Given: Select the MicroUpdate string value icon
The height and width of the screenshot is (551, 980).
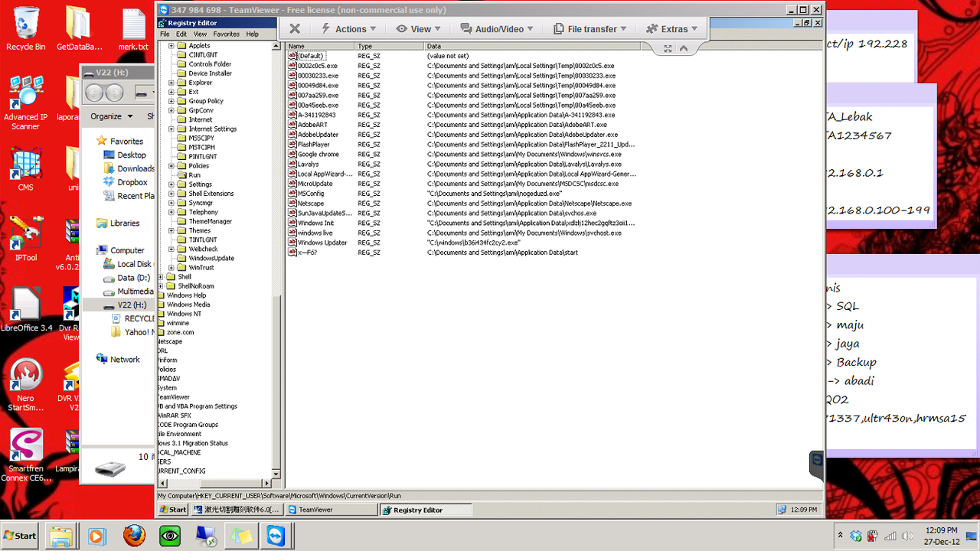Looking at the screenshot, I should coord(292,184).
